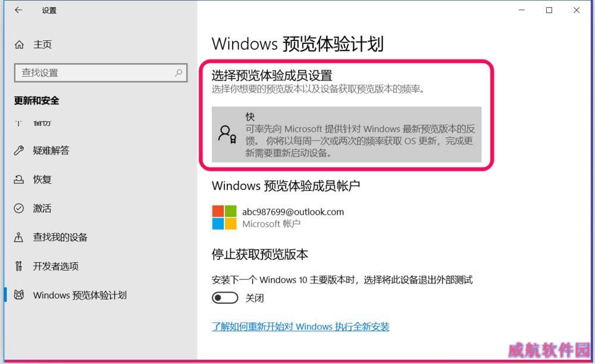This screenshot has width=595, height=364.
Task: Click the 开发者选项 tools icon
Action: pos(18,266)
